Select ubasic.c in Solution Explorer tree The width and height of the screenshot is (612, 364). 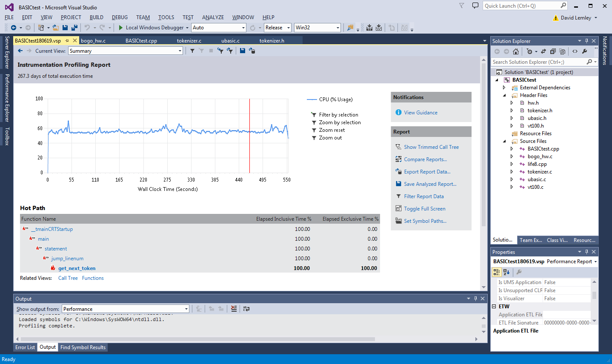(536, 179)
